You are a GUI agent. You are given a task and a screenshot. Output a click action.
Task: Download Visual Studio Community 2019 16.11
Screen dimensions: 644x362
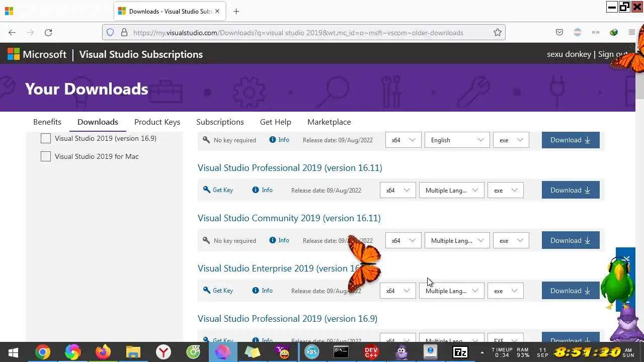[571, 240]
